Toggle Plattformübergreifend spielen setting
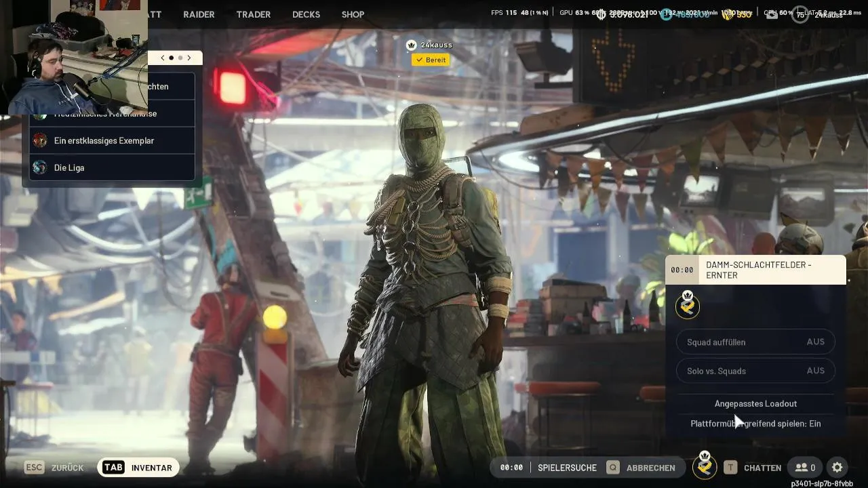868x488 pixels. 755,424
